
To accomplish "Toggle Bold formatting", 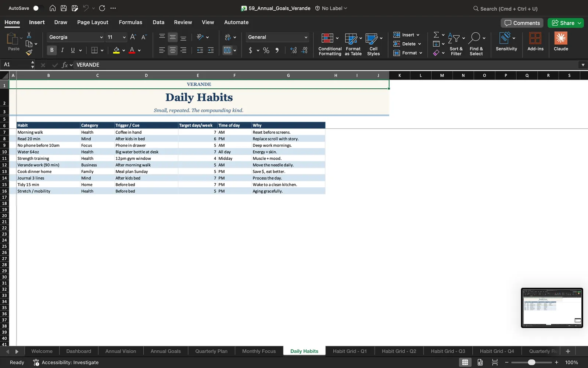I will [52, 50].
